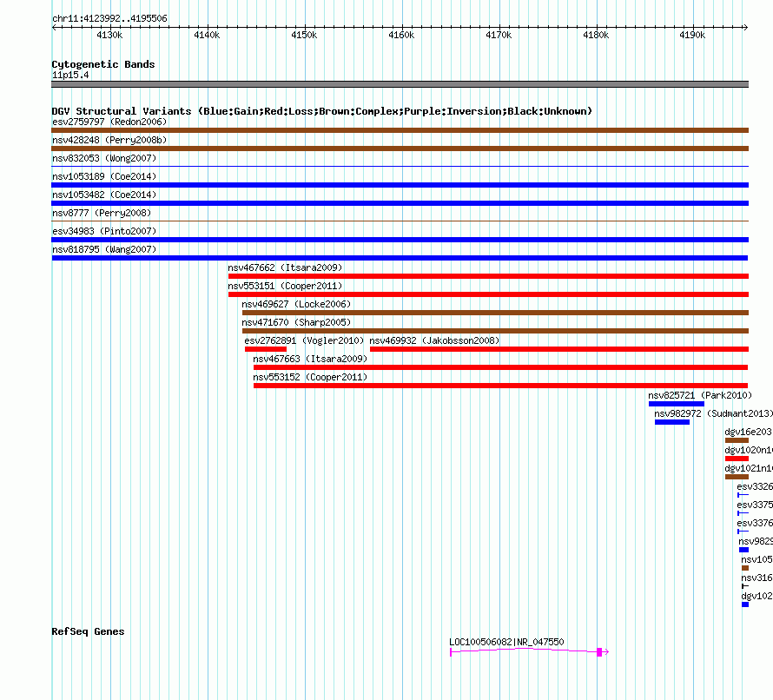This screenshot has width=773, height=700.
Task: Pick the 4190k ruler position
Action: click(x=692, y=35)
